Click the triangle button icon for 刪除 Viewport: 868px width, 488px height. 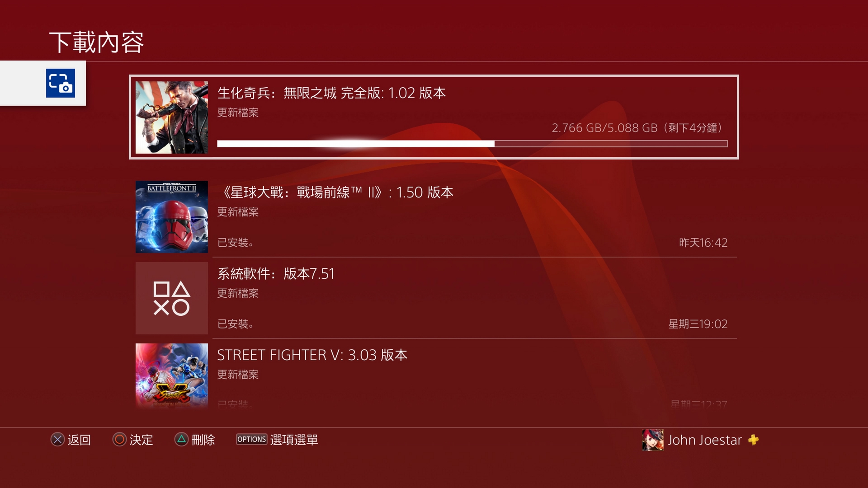(x=181, y=440)
